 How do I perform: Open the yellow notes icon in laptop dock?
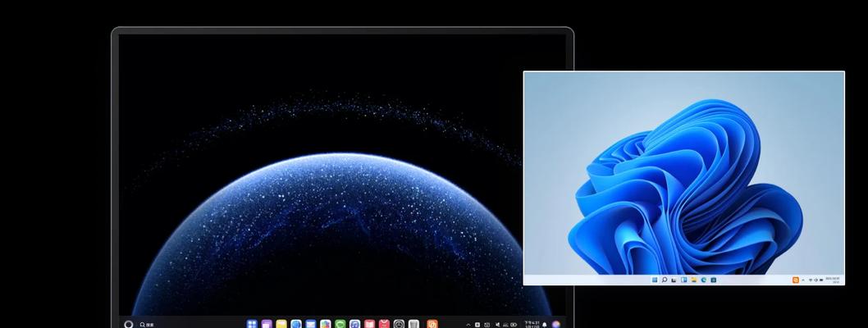click(281, 325)
